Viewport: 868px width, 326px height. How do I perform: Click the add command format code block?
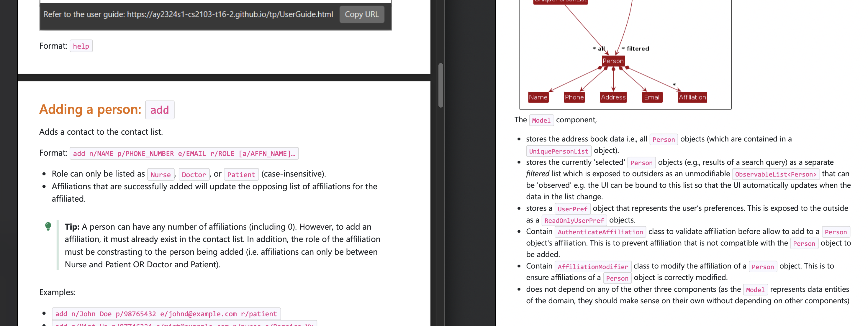(184, 154)
